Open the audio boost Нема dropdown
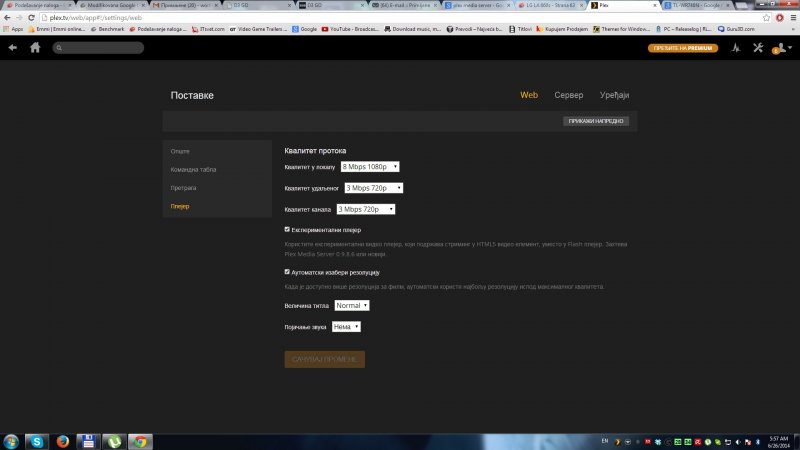This screenshot has width=800, height=450. [x=346, y=327]
